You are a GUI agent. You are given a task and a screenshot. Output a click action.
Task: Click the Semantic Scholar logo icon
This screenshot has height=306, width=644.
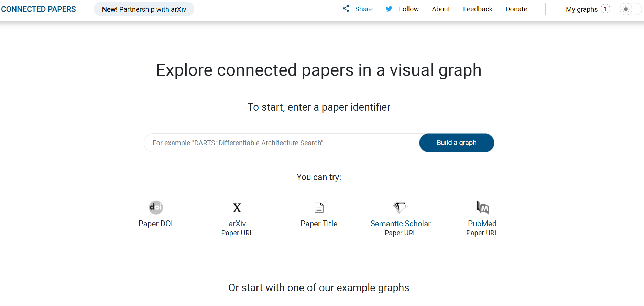pyautogui.click(x=400, y=207)
